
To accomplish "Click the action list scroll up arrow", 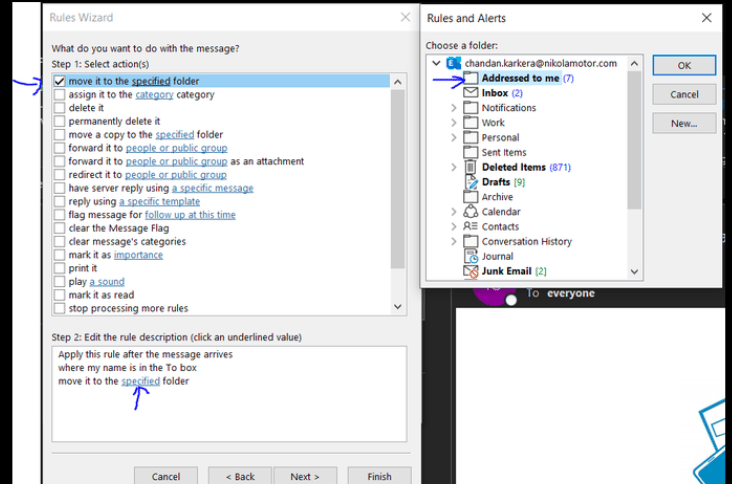I will click(398, 82).
